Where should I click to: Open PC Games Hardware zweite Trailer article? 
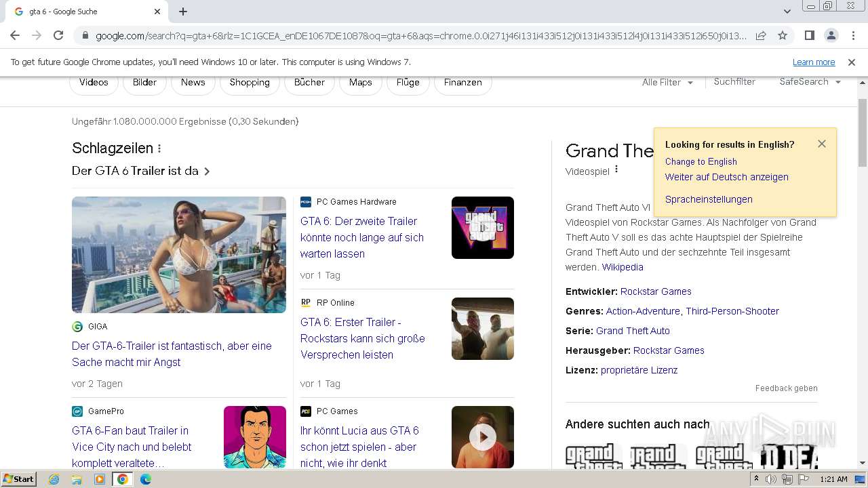click(x=362, y=237)
